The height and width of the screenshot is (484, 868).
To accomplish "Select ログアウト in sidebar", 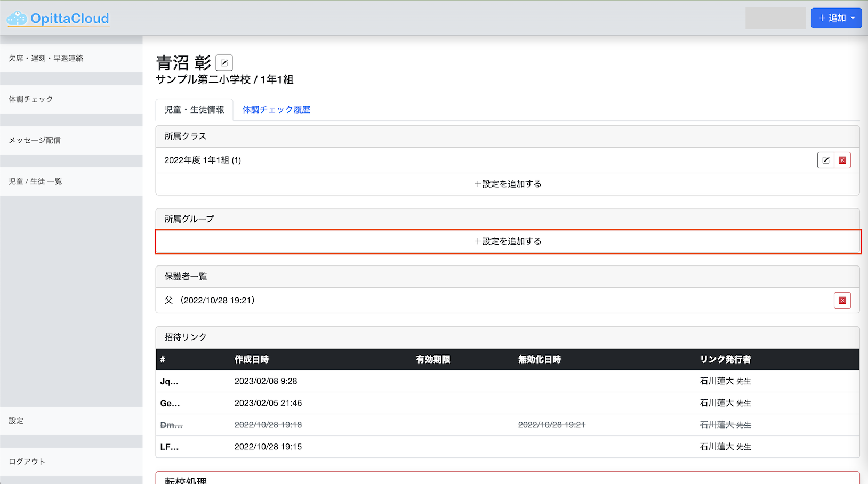I will (x=71, y=462).
